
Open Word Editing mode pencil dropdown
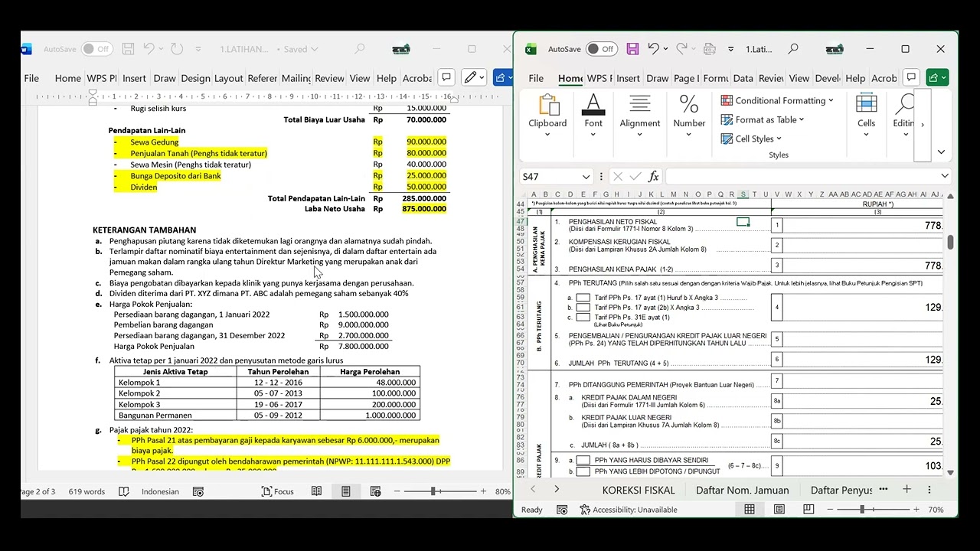tap(475, 77)
